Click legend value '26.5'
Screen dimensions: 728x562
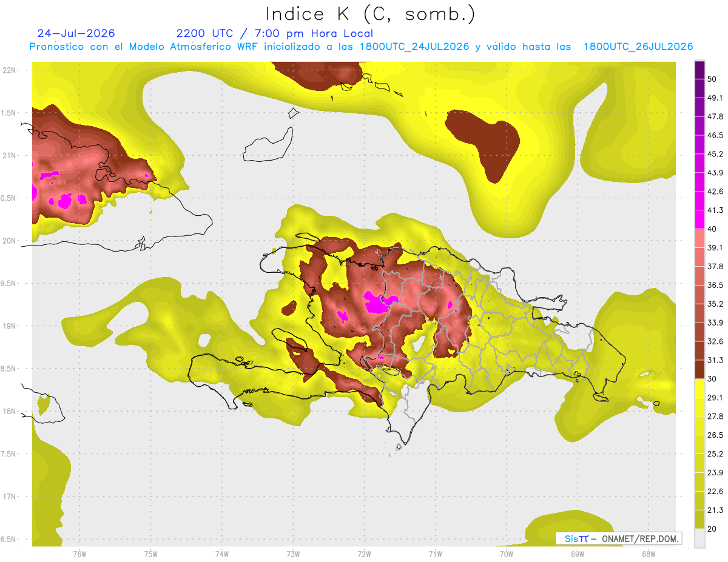(x=714, y=435)
